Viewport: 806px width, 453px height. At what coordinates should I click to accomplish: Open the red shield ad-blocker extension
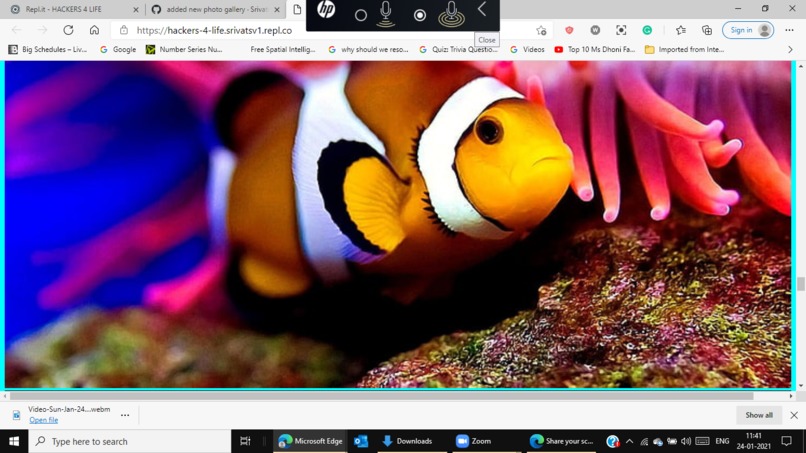(569, 30)
